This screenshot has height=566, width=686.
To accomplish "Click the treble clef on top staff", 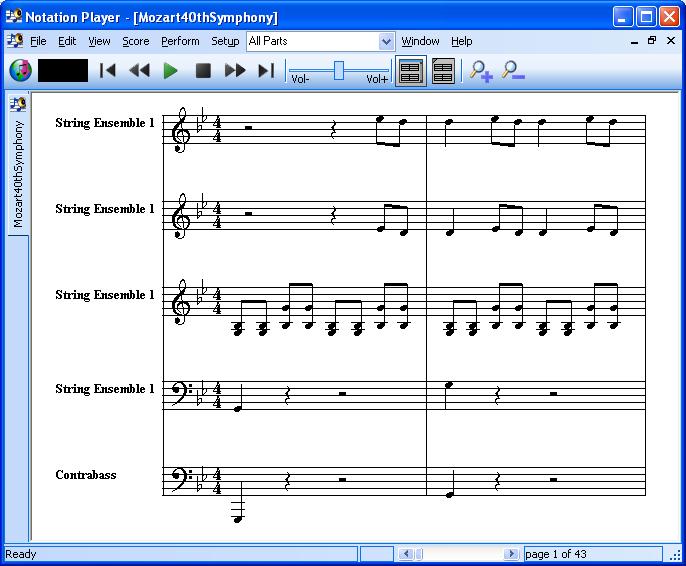I will (x=180, y=130).
